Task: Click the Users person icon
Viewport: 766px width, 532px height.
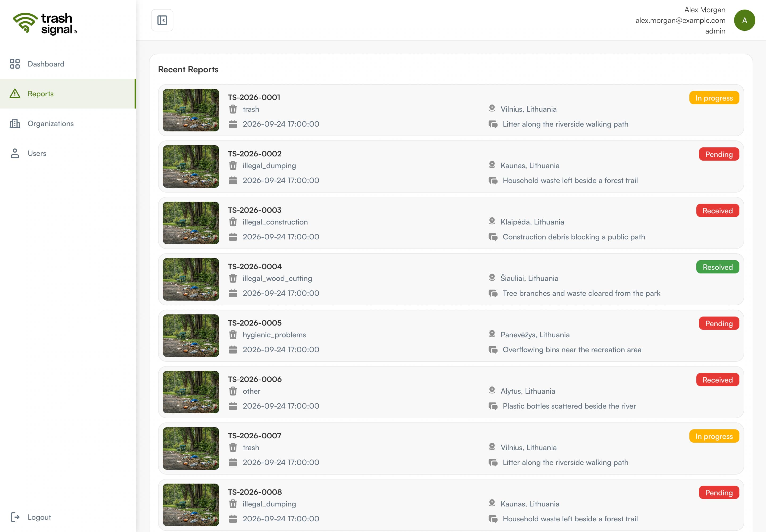Action: pos(15,153)
